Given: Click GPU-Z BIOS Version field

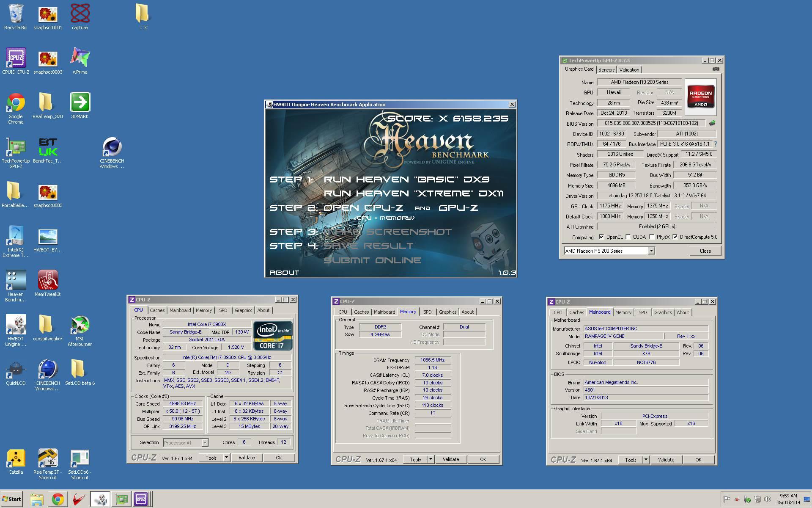Looking at the screenshot, I should click(651, 123).
